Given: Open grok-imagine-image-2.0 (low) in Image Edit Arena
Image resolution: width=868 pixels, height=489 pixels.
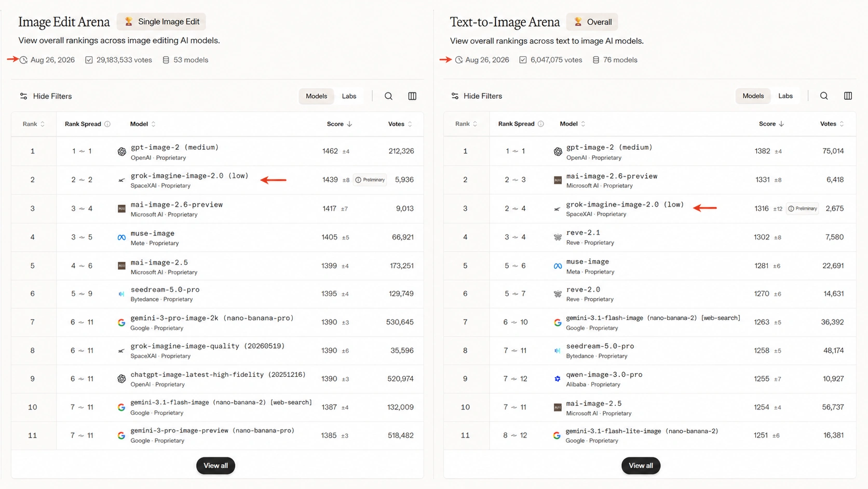Looking at the screenshot, I should coord(189,176).
